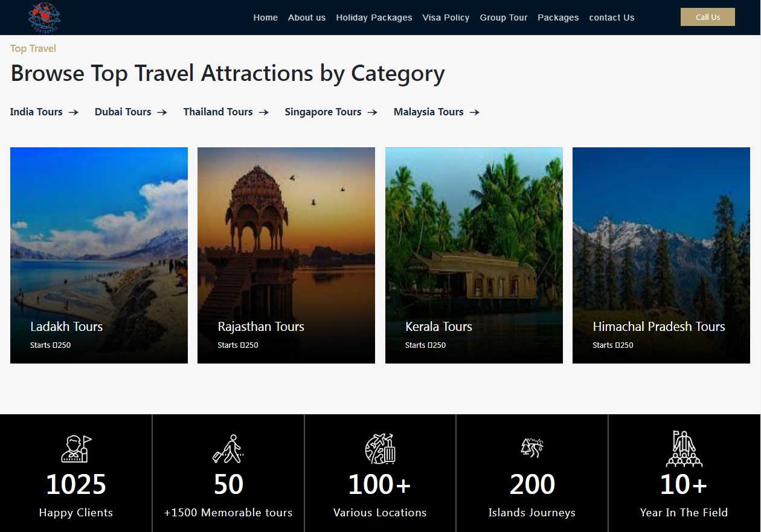
Task: Click the walking traveler with luggage icon
Action: tap(228, 449)
